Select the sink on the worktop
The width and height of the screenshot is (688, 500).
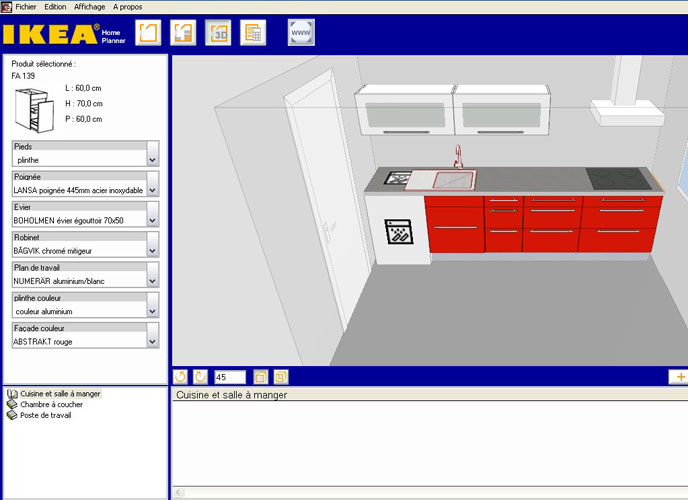440,180
